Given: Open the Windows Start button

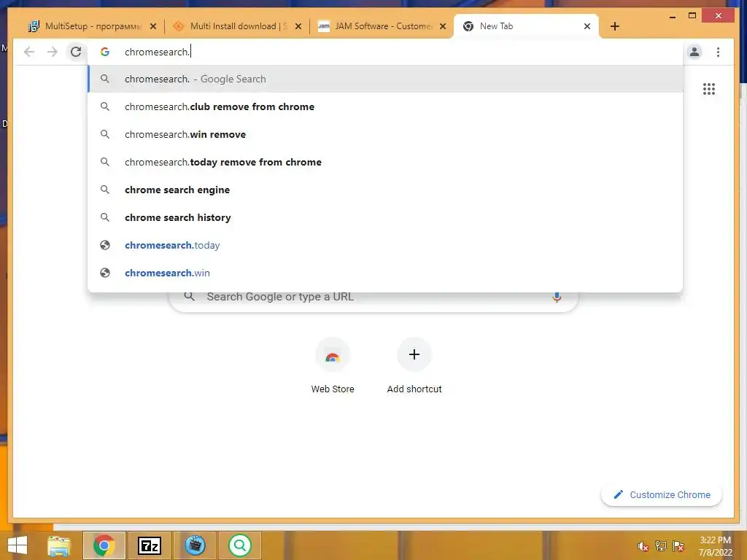Looking at the screenshot, I should tap(18, 545).
